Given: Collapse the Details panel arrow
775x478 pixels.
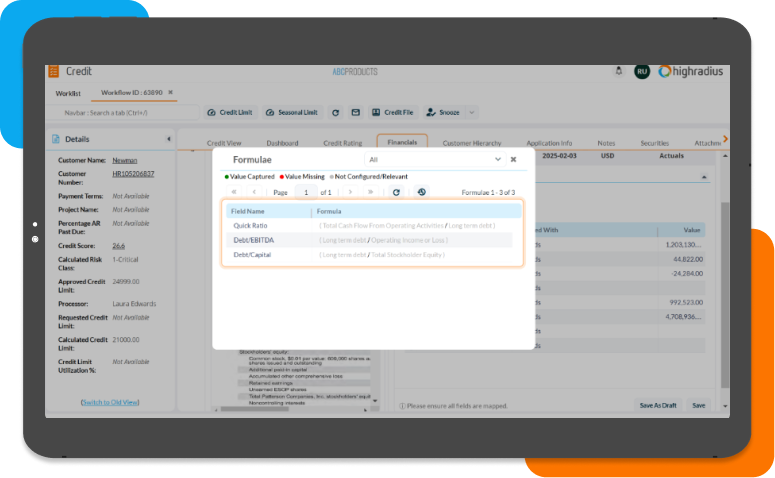Looking at the screenshot, I should 169,139.
